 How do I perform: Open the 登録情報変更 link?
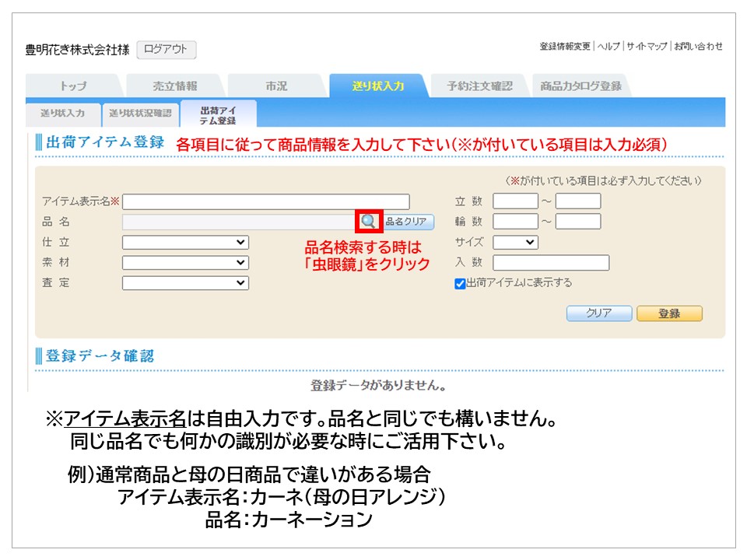565,47
